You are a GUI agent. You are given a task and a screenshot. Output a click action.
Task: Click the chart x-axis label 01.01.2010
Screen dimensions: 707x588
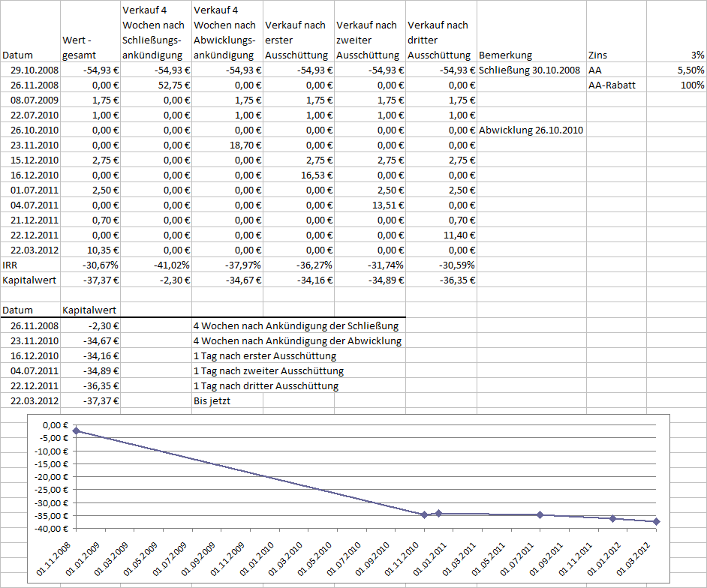click(257, 559)
